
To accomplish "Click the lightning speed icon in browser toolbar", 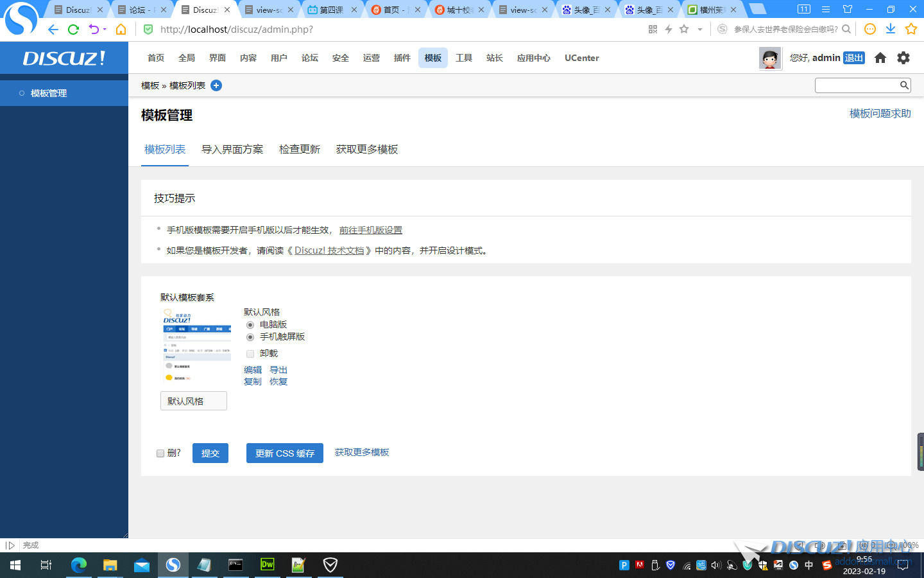I will click(x=668, y=29).
